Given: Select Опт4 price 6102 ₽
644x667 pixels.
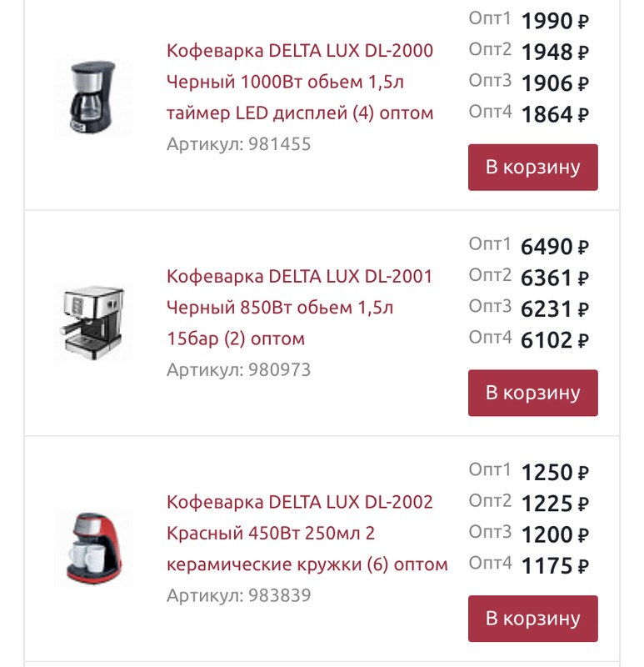Looking at the screenshot, I should pos(554,340).
